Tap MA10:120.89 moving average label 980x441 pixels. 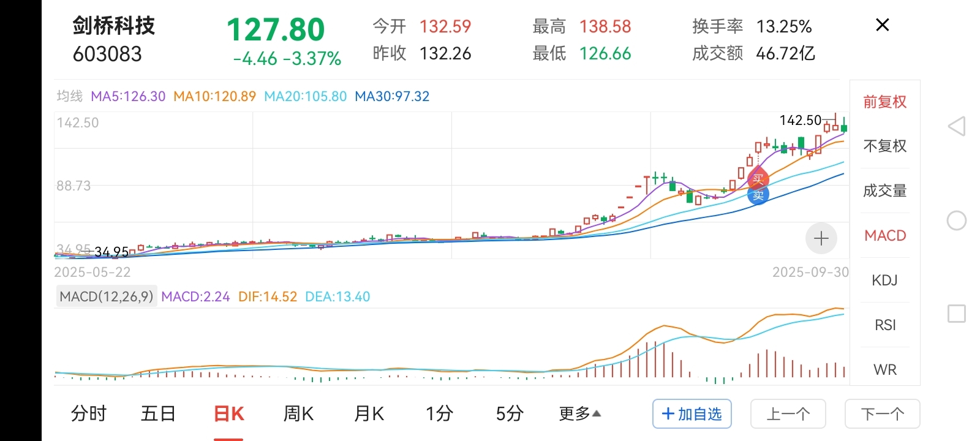tap(214, 96)
